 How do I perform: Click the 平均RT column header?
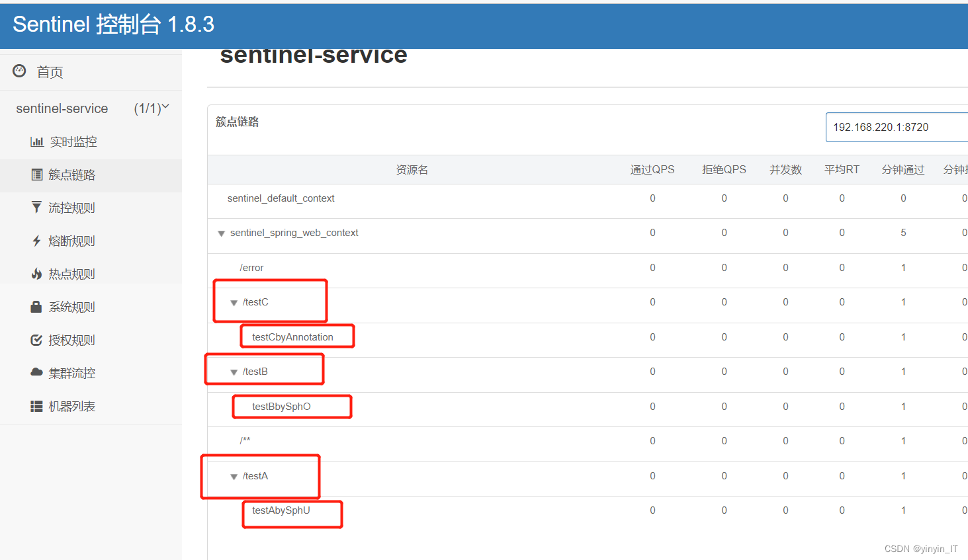coord(842,170)
